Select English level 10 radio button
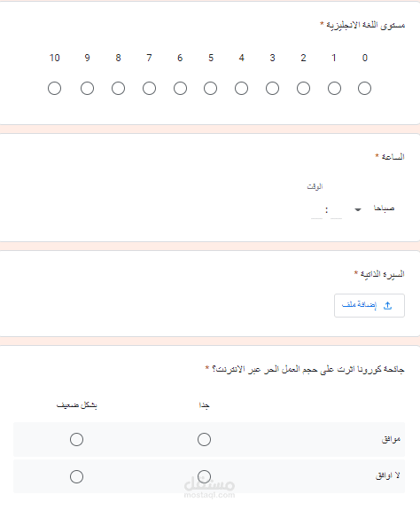Viewport: 420px width, 510px height. (x=55, y=88)
